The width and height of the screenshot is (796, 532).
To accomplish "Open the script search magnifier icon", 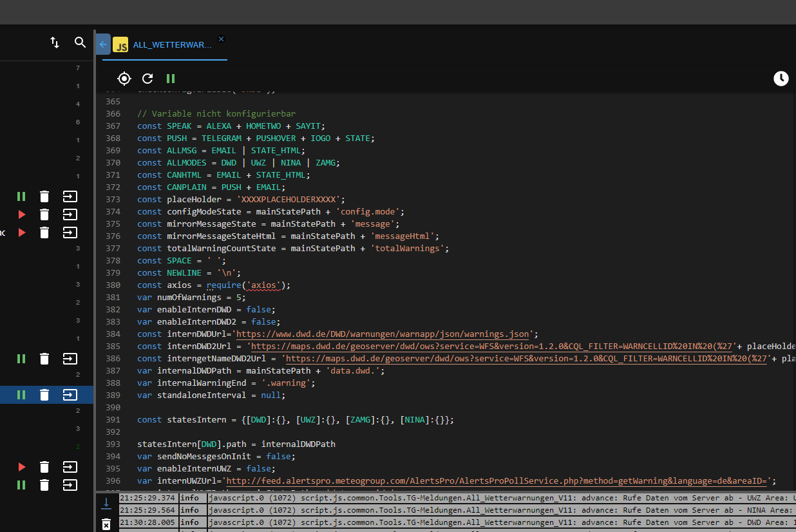I will point(80,43).
